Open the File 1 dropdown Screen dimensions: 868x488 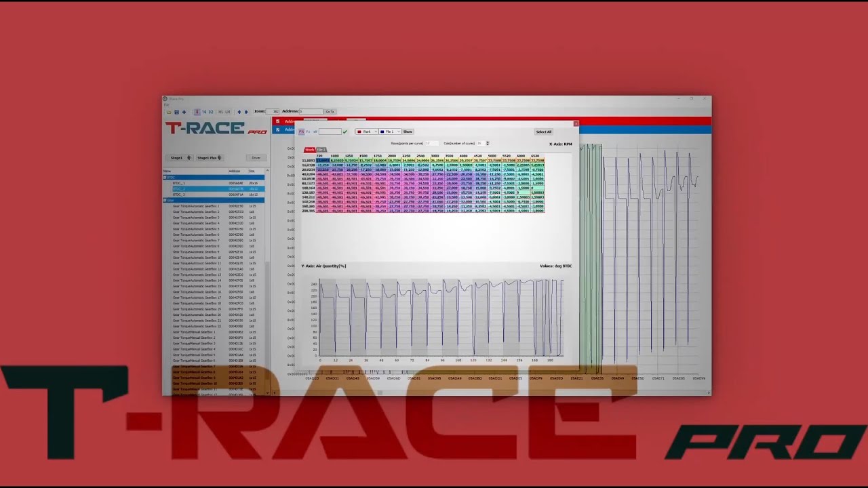pos(390,131)
